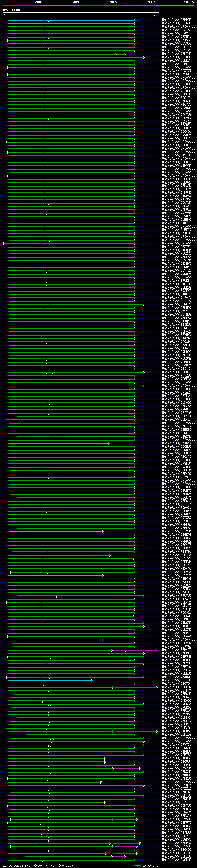Open UniRef100_B5DGH0 entry
Viewport: 197px width, 868px height.
(177, 101)
